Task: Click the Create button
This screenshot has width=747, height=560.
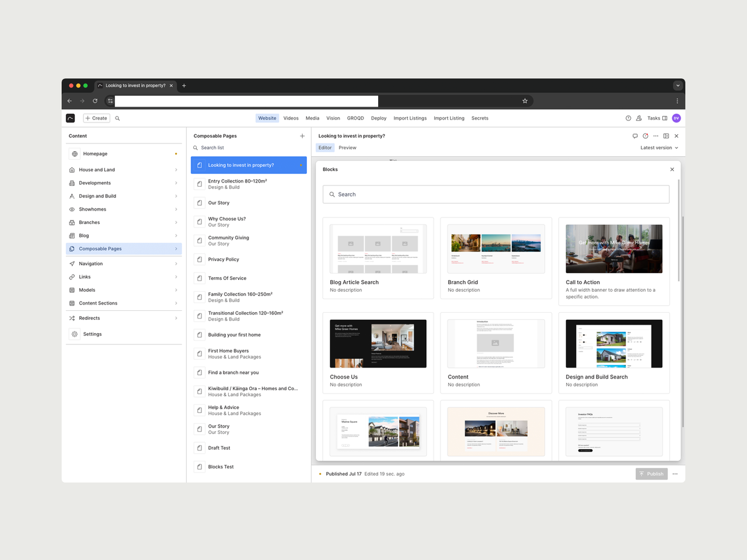Action: pyautogui.click(x=96, y=118)
